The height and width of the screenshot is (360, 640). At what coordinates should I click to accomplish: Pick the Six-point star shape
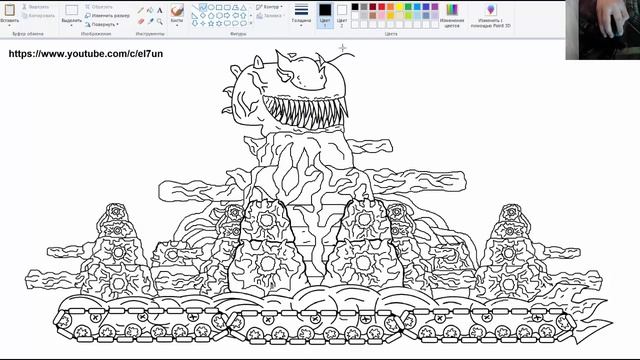(219, 23)
